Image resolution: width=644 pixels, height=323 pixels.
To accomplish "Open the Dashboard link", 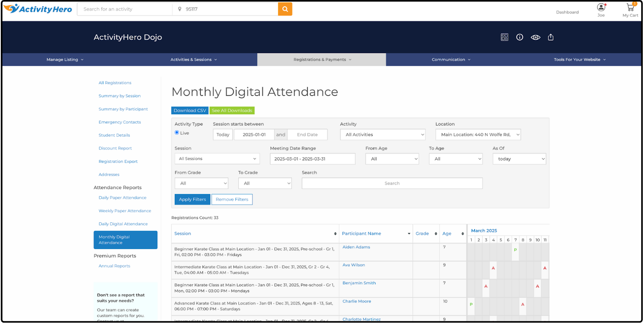I will pyautogui.click(x=567, y=12).
